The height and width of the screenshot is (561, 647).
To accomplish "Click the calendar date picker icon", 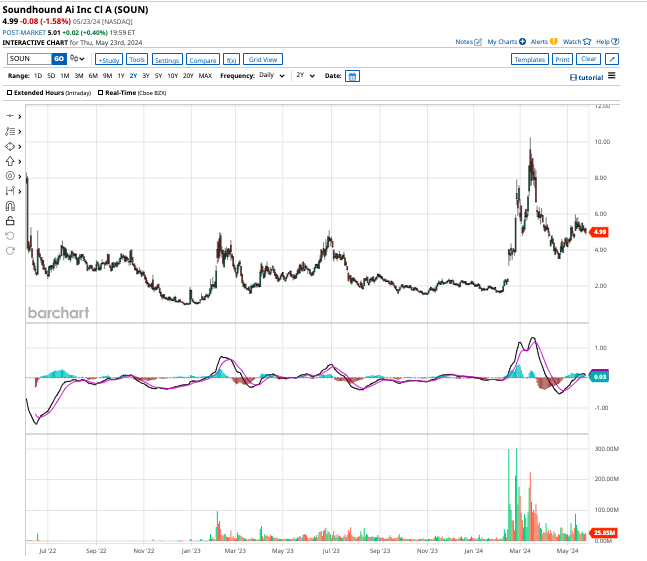I will [352, 76].
